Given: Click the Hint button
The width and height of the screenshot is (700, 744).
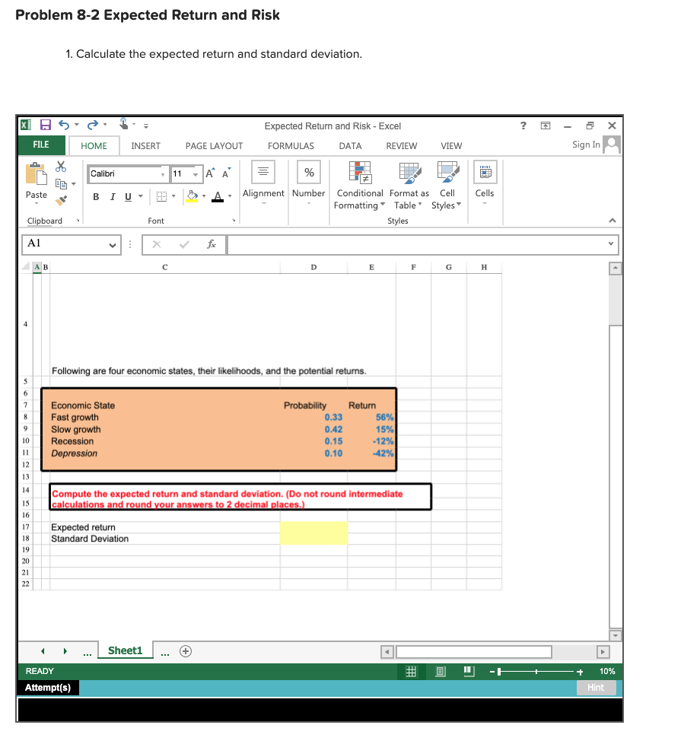Looking at the screenshot, I should tap(596, 687).
